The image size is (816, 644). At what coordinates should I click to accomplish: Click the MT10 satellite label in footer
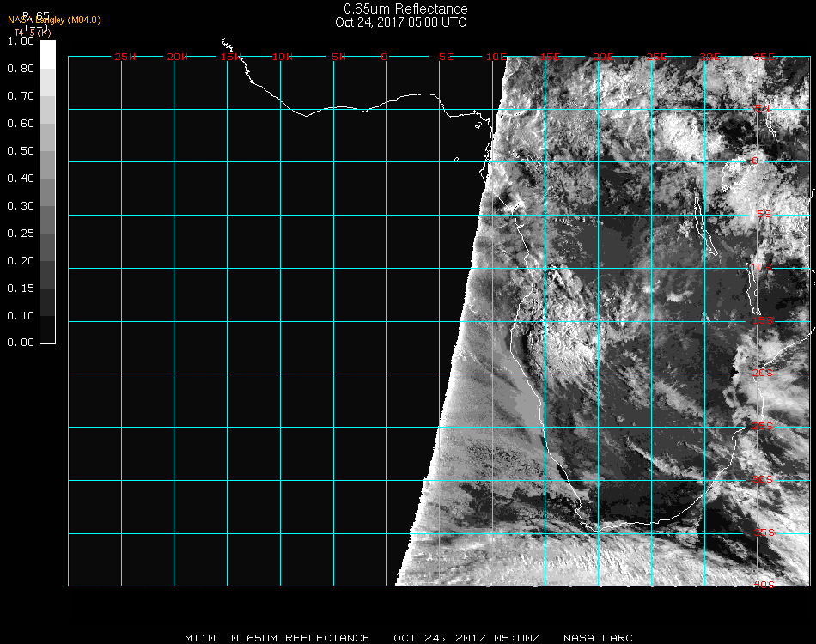(x=201, y=638)
